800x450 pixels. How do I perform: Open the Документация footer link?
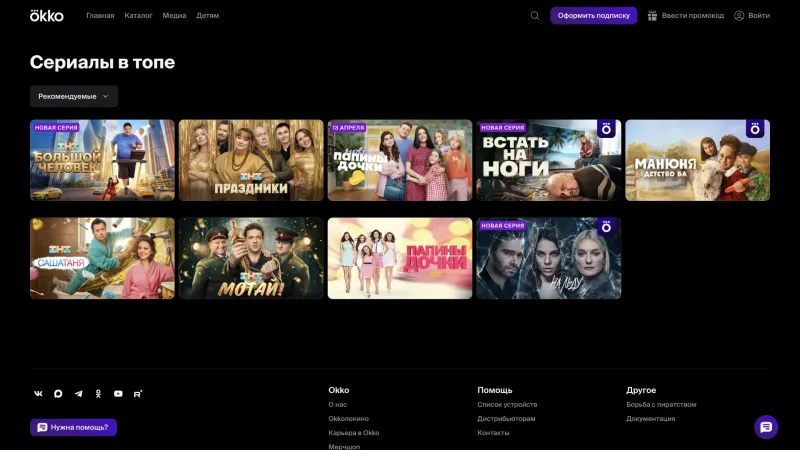point(651,419)
